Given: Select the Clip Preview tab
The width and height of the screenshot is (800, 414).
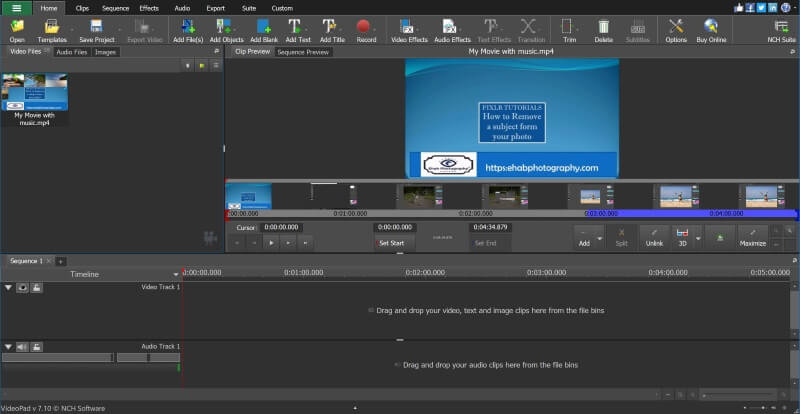Looking at the screenshot, I should tap(252, 52).
